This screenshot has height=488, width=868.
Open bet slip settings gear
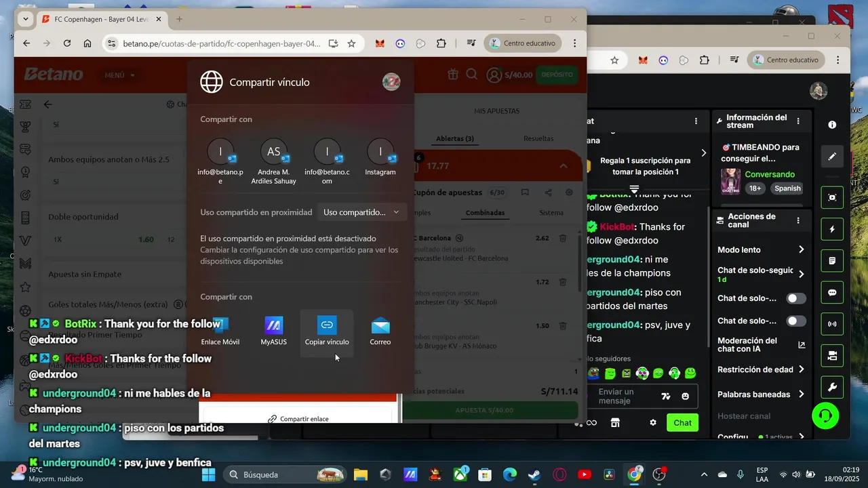(569, 192)
